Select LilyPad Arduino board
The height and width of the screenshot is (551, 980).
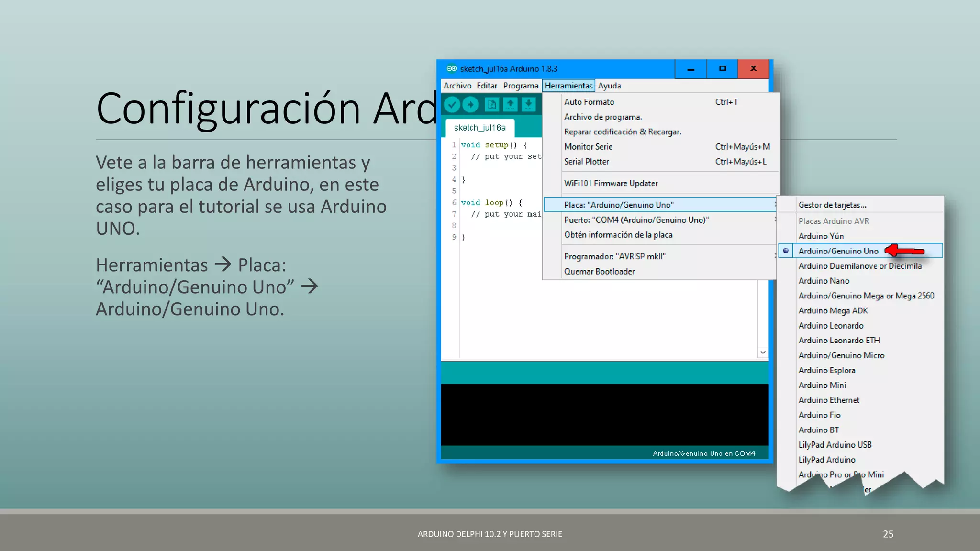click(x=860, y=460)
